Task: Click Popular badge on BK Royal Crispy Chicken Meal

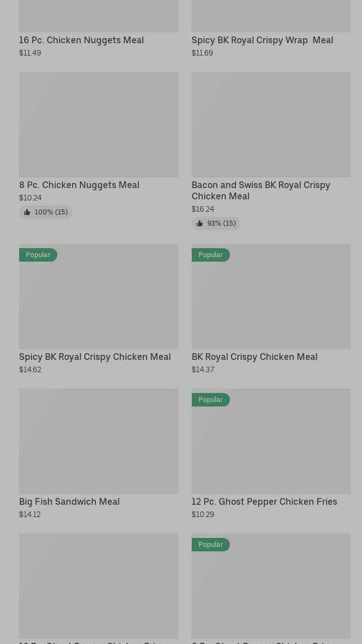Action: click(211, 255)
